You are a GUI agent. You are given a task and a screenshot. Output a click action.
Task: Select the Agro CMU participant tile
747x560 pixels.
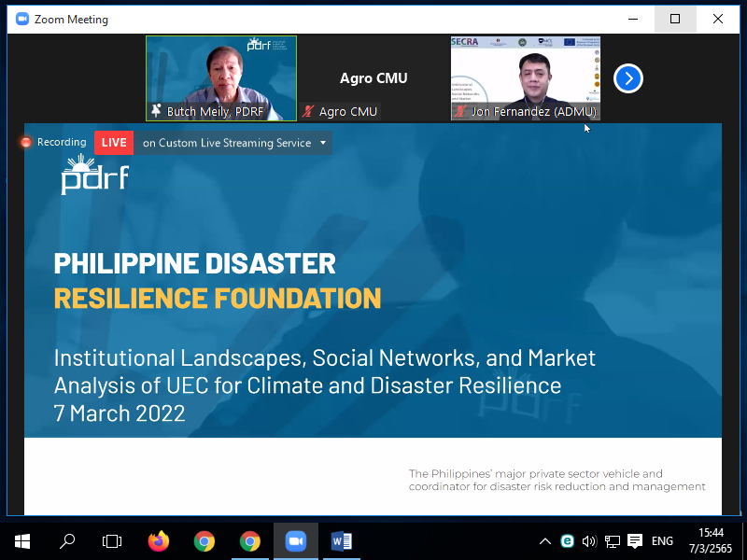[x=373, y=78]
